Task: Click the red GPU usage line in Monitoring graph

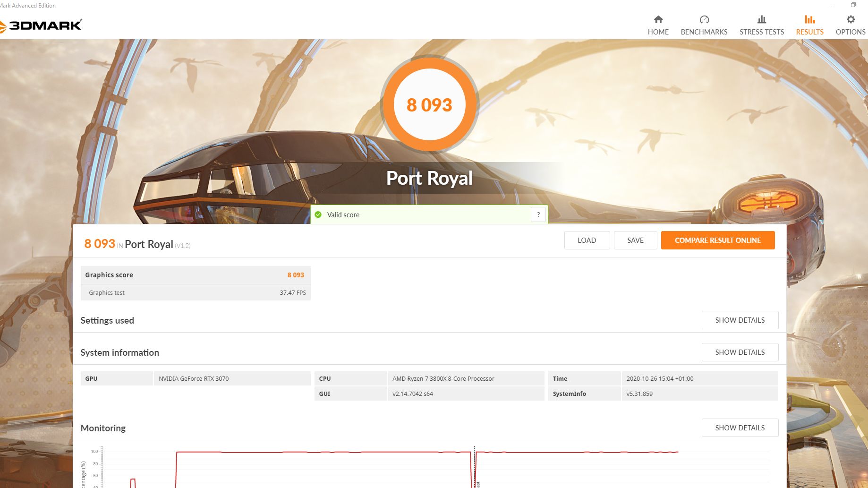Action: click(331, 452)
